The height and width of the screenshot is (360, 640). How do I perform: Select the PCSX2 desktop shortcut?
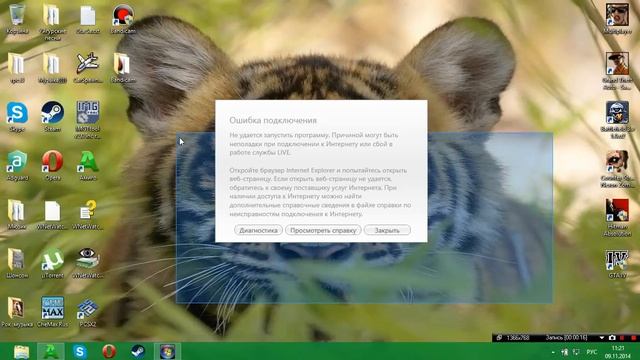coord(87,313)
